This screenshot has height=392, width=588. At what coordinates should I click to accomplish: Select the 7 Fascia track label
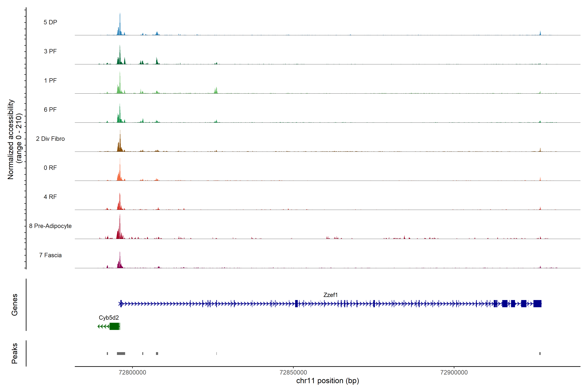point(50,255)
